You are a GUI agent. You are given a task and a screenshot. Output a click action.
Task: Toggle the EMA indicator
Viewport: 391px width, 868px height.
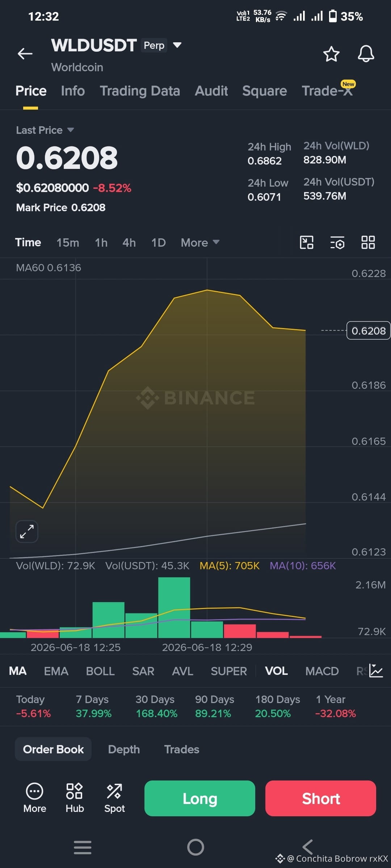(56, 671)
